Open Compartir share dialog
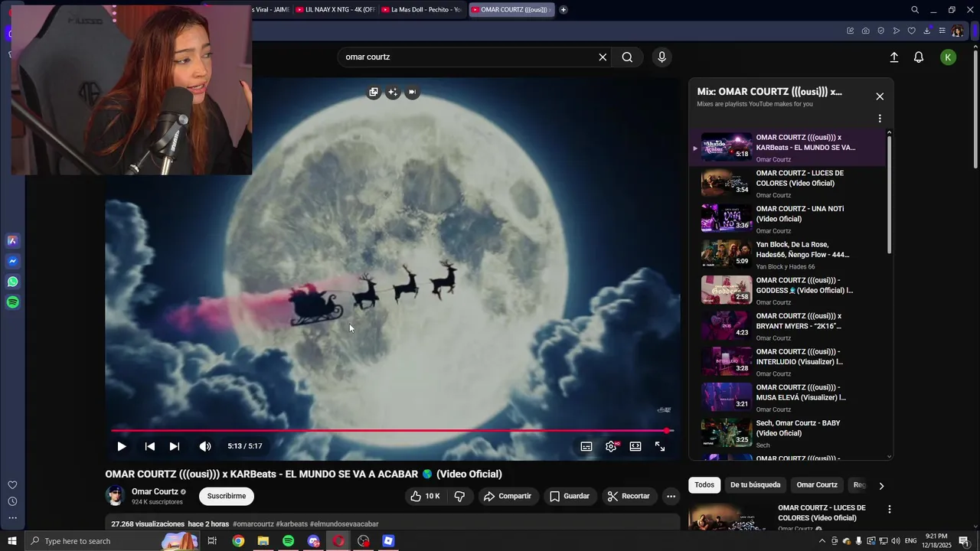Screen dimensions: 980x551 507,496
